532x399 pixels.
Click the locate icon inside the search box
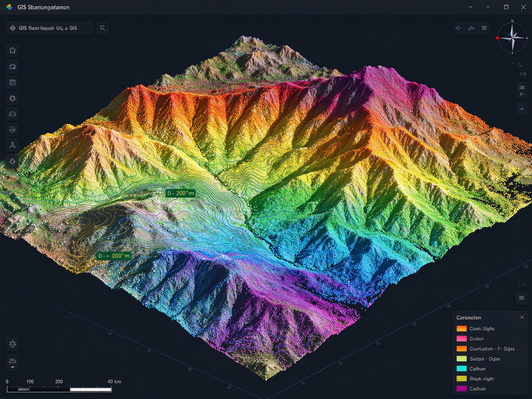pyautogui.click(x=13, y=28)
